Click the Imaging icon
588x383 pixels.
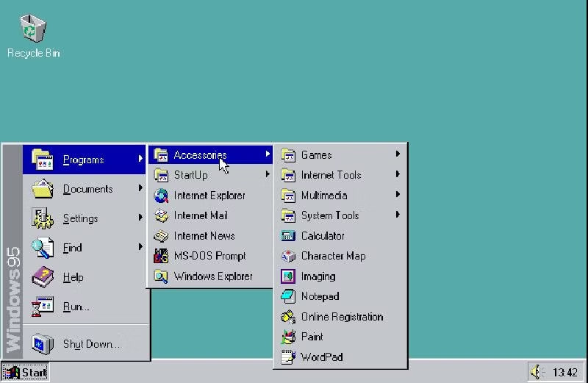pyautogui.click(x=288, y=276)
